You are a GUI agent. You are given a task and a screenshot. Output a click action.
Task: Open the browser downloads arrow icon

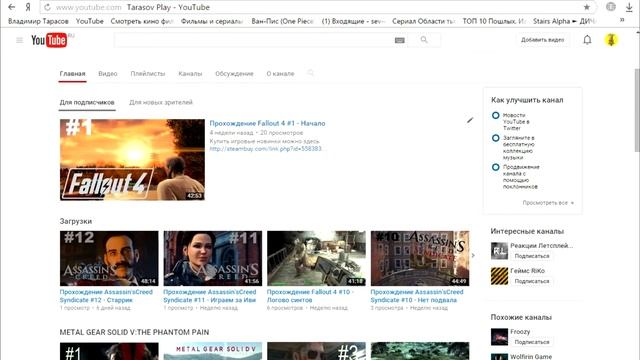click(x=629, y=7)
